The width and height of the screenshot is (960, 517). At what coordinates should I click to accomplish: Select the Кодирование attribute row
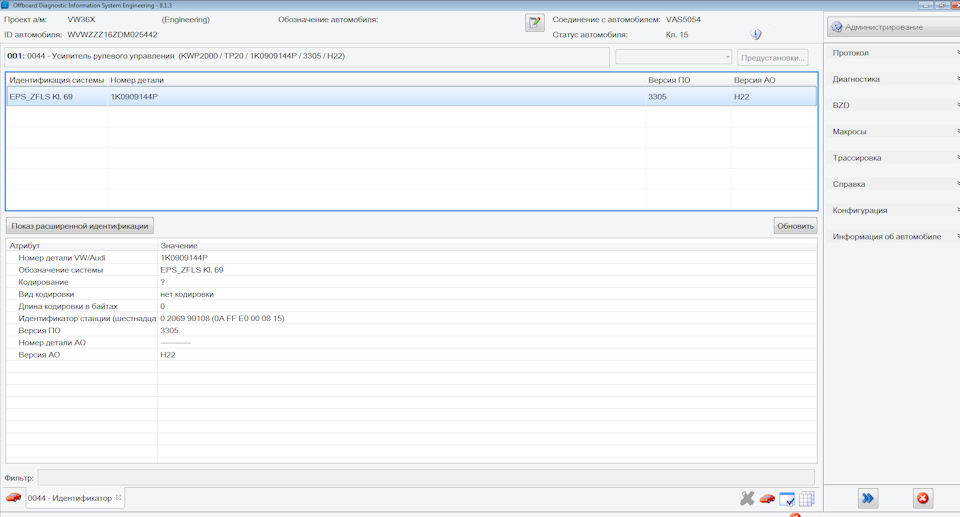pos(411,282)
